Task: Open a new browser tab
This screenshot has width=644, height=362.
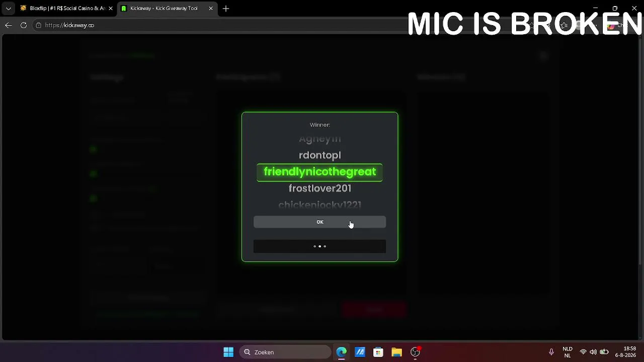Action: coord(226,9)
